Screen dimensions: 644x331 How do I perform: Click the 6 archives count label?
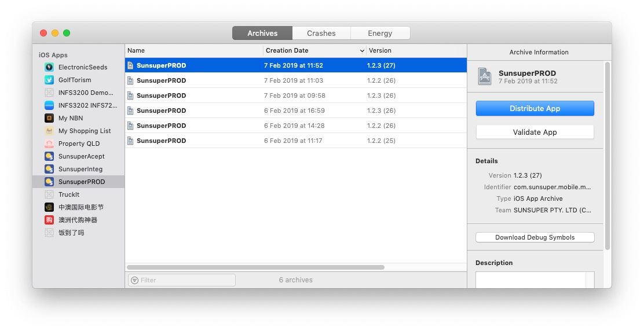click(x=296, y=279)
